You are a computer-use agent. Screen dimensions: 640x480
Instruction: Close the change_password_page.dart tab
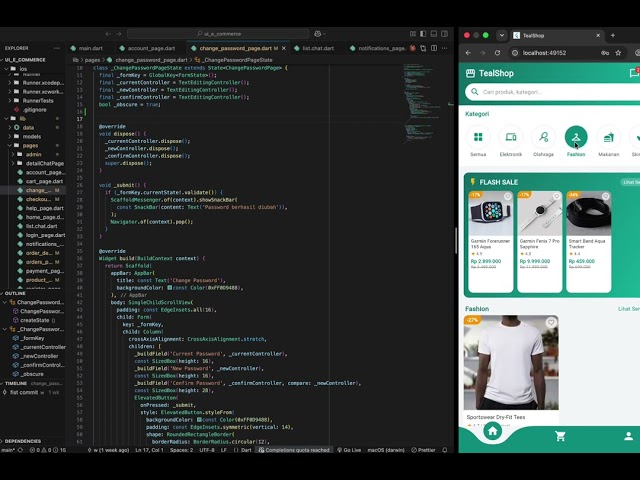pyautogui.click(x=284, y=48)
